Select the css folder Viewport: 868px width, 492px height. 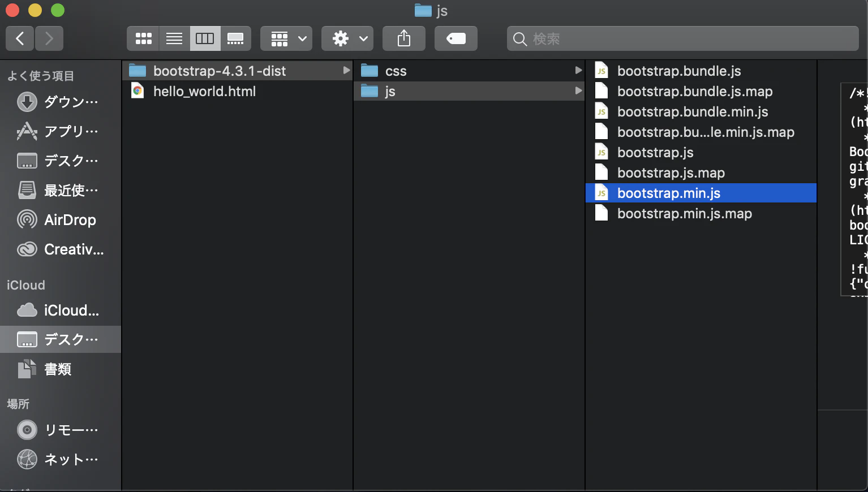tap(469, 71)
